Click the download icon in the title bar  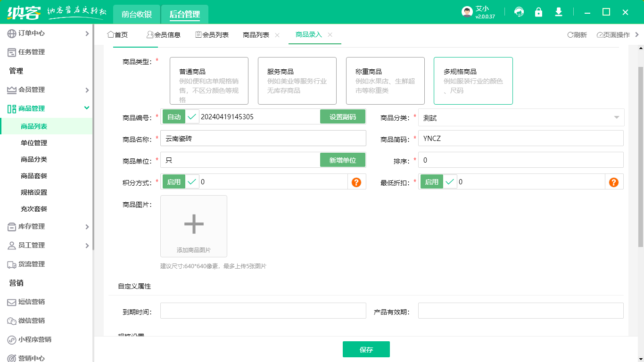[559, 12]
